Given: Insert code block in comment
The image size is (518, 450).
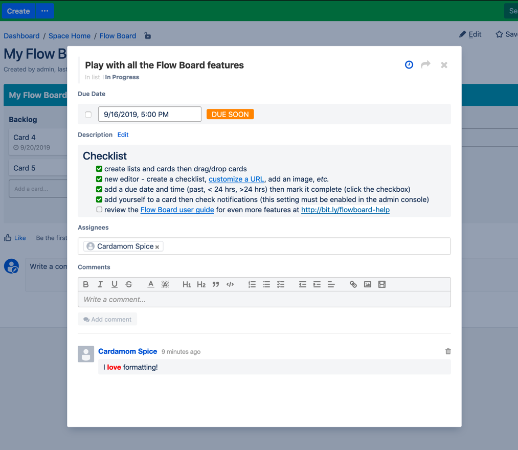Looking at the screenshot, I should (230, 284).
